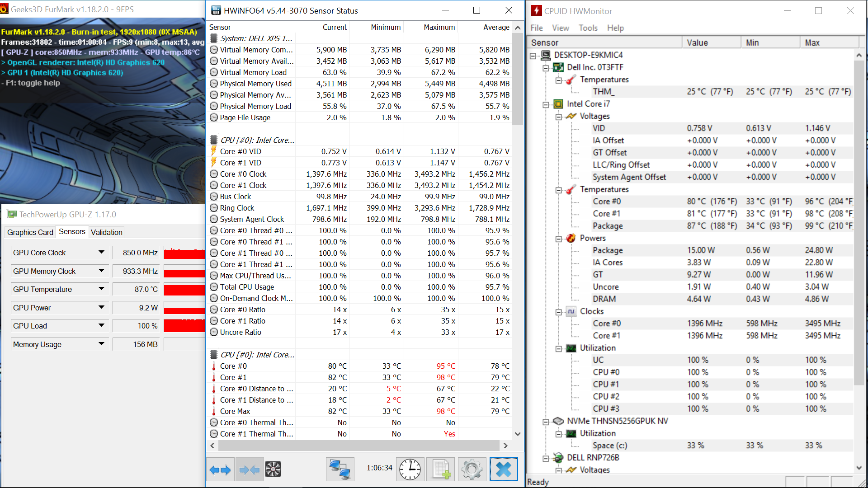Open the HWMonitor Tools menu
The width and height of the screenshot is (868, 488).
tap(588, 28)
